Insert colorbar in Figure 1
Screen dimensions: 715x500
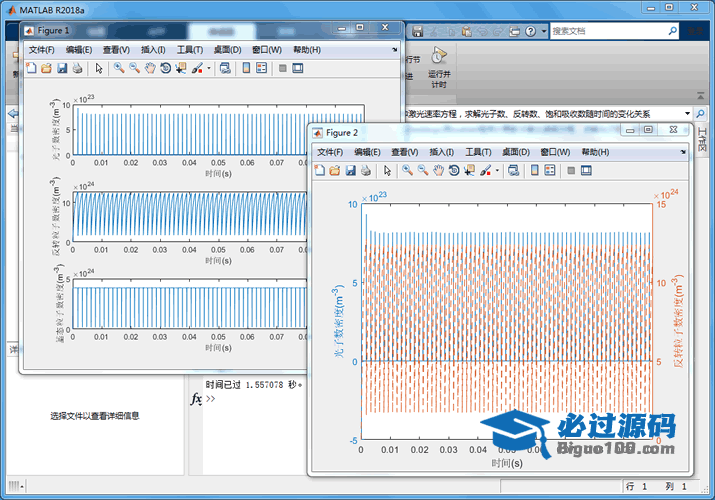pos(246,68)
